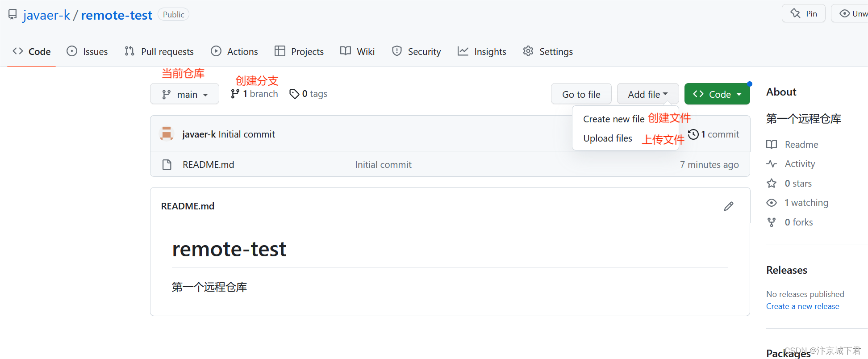Open repository Settings tab
This screenshot has height=359, width=868.
click(x=548, y=51)
